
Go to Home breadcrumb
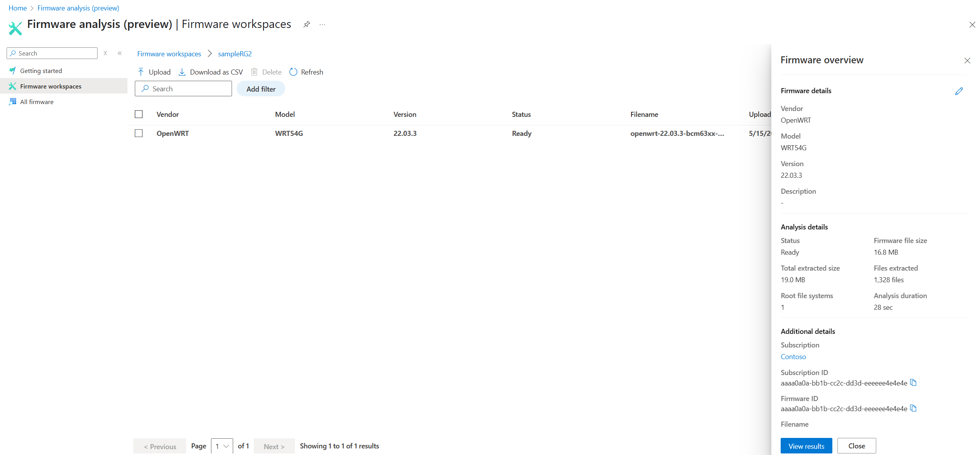click(17, 8)
